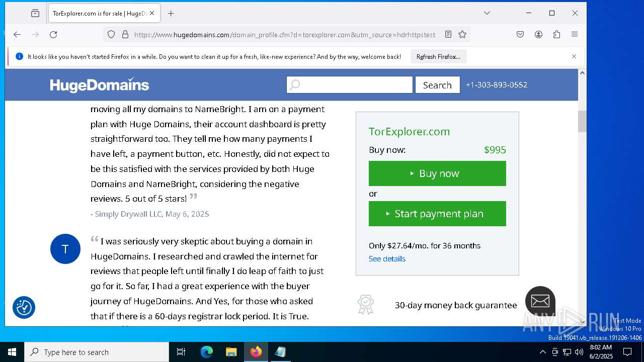The height and width of the screenshot is (362, 644).
Task: Click the taskbar search box
Action: tap(97, 352)
